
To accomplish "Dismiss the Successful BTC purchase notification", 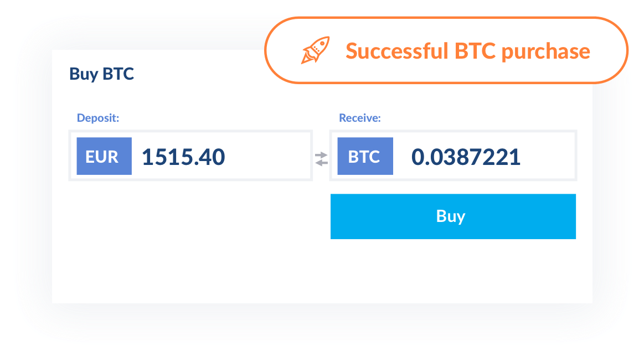I will 468,50.
